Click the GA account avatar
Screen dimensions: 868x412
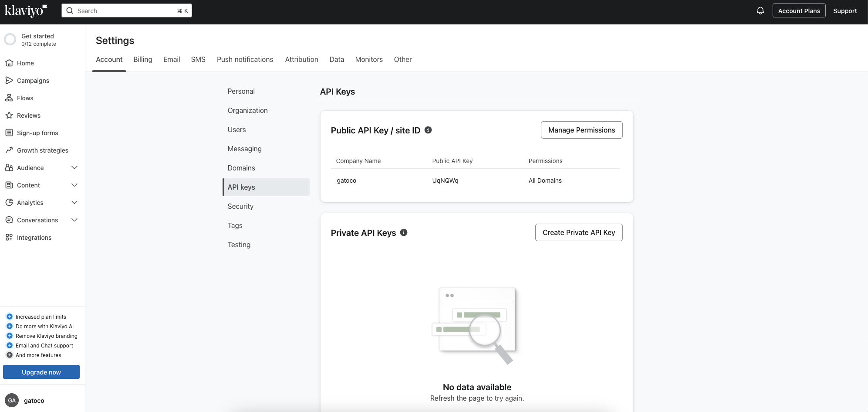12,400
